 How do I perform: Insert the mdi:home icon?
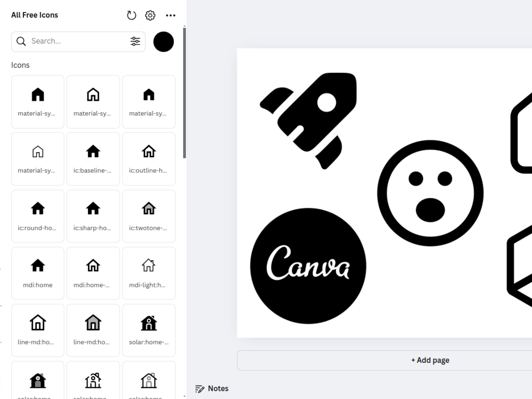tap(38, 273)
